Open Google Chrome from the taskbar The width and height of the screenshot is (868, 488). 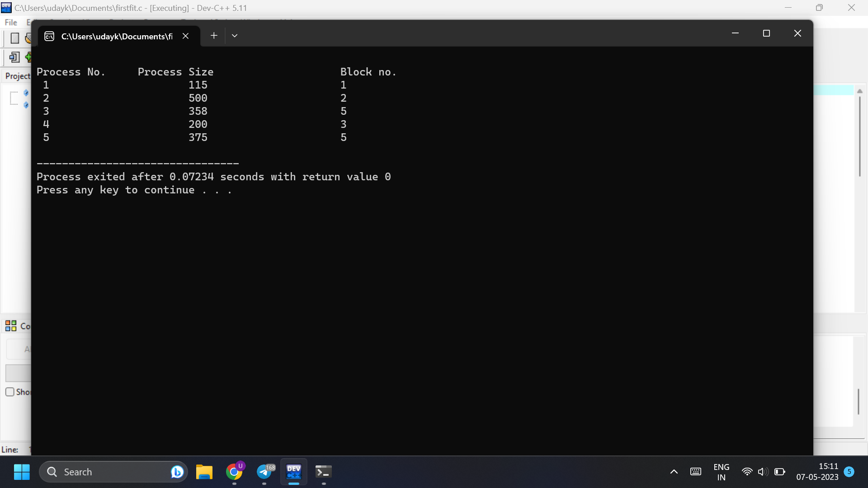235,471
